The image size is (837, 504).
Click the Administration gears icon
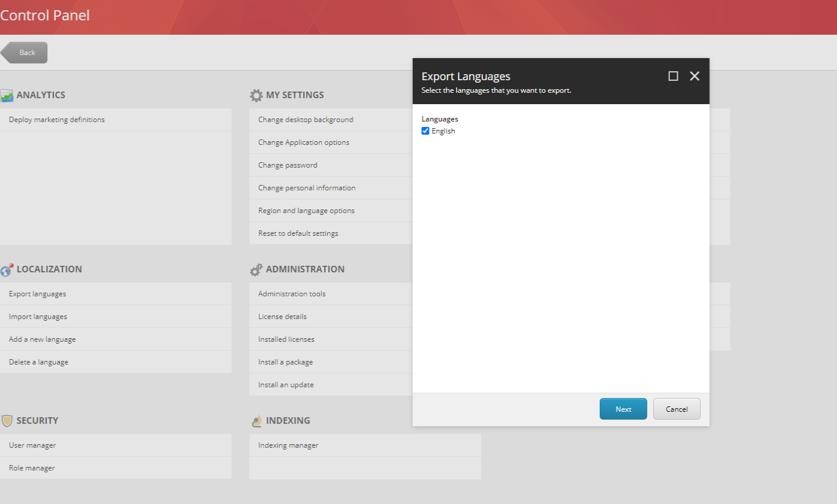[x=256, y=269]
